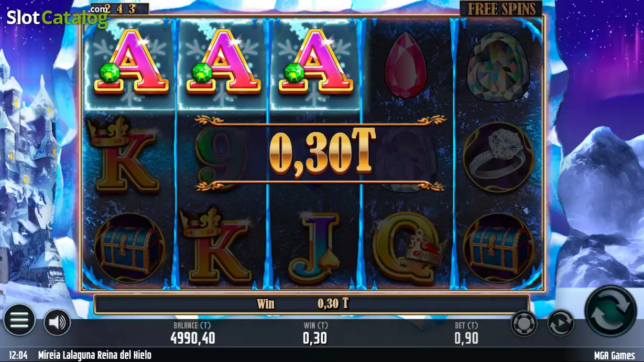Screen dimensions: 644x362
Task: Spin the reels with green arrows button
Action: tap(610, 311)
